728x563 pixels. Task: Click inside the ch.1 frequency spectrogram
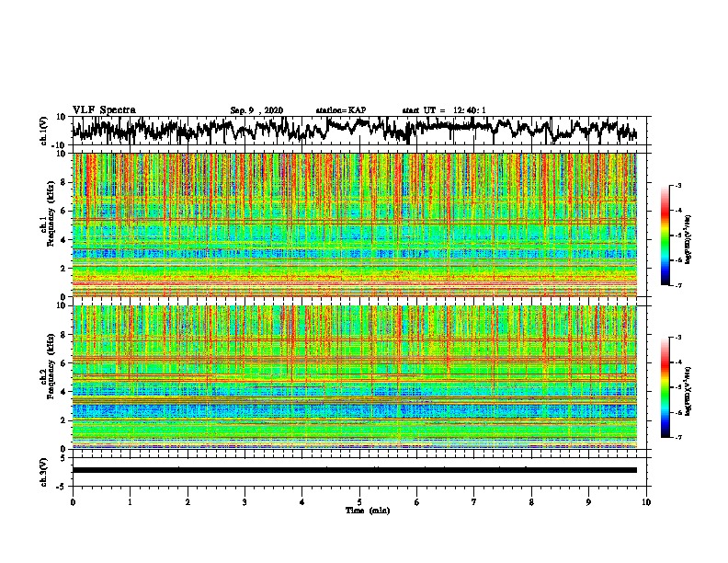point(355,224)
